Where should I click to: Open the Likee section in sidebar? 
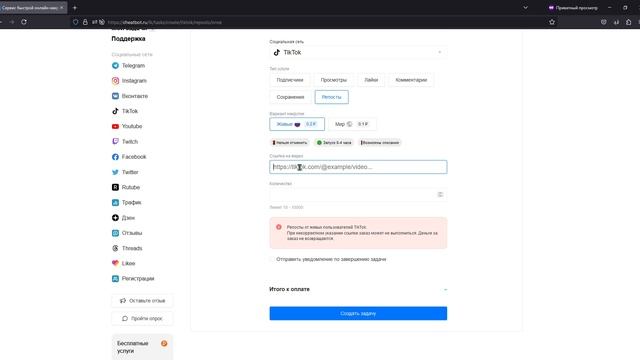pyautogui.click(x=123, y=263)
